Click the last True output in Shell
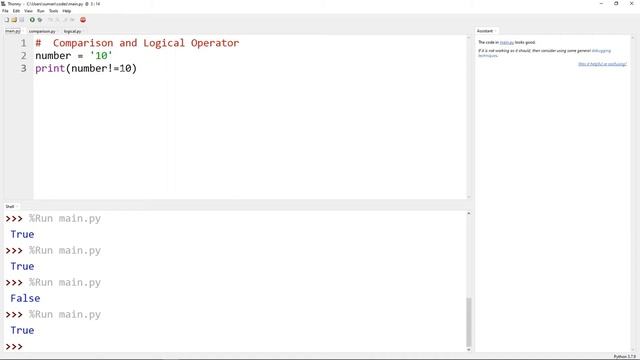The image size is (640, 360). (x=22, y=330)
